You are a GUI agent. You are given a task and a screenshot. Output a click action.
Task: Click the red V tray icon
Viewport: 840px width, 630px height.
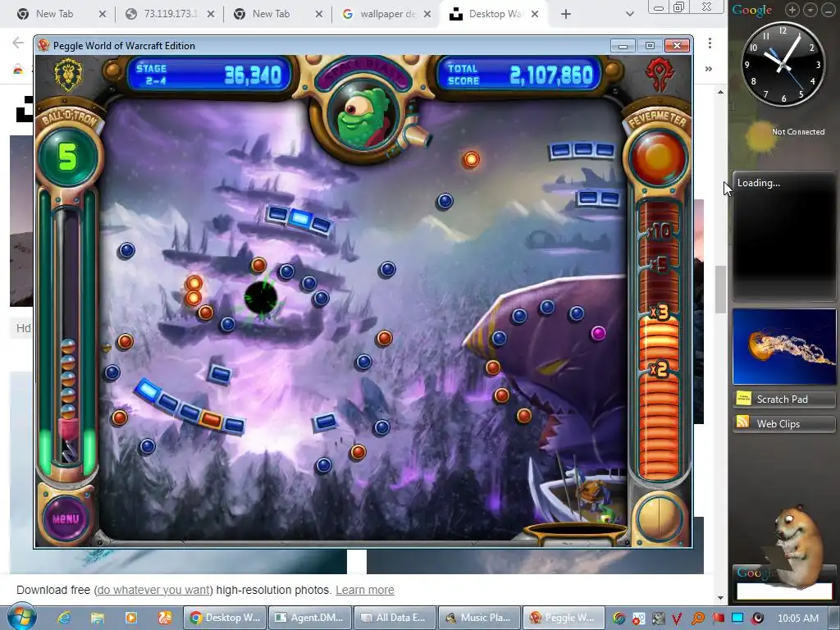tap(677, 619)
